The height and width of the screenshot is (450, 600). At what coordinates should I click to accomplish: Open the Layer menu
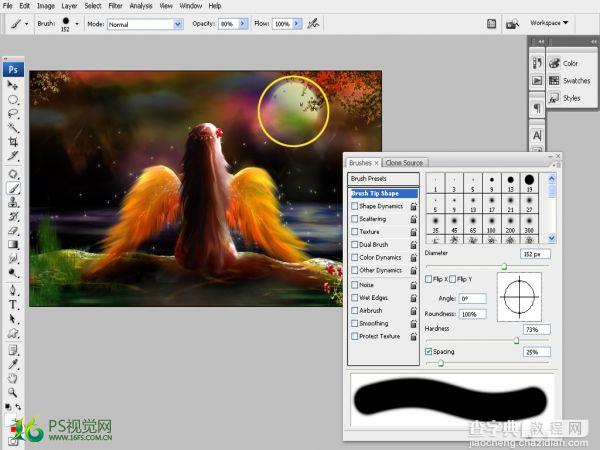point(69,6)
